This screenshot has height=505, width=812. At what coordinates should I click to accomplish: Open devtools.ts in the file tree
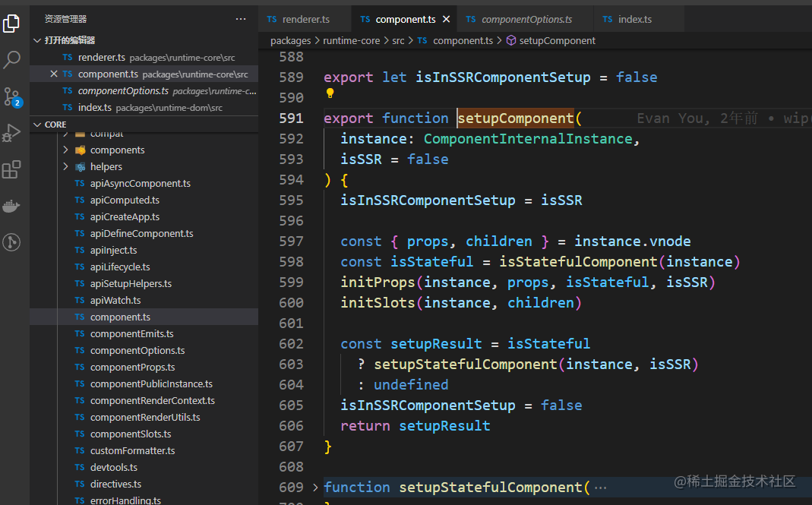pos(144,467)
